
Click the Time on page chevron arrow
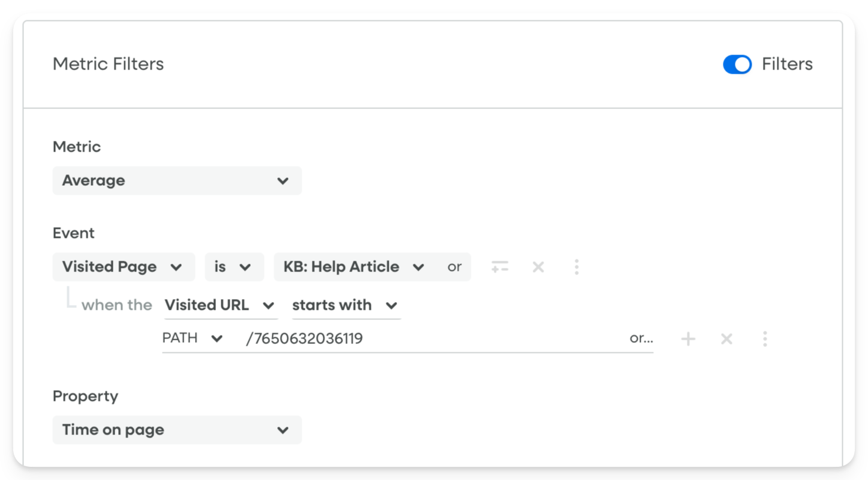pos(283,430)
